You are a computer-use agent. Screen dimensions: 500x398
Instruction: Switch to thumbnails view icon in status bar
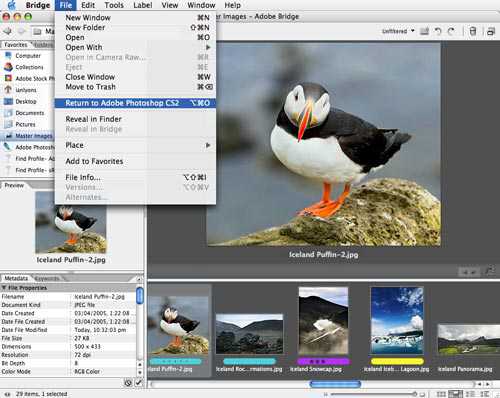pyautogui.click(x=441, y=394)
